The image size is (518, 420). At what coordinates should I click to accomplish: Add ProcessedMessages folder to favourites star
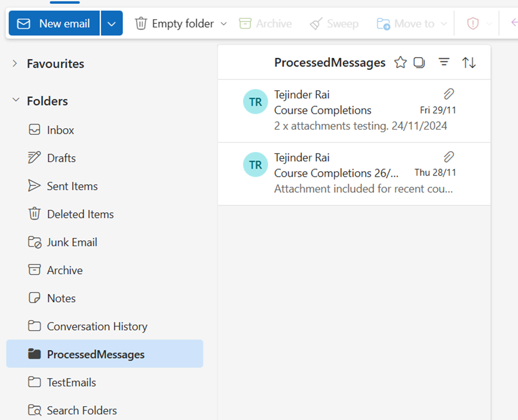click(x=401, y=63)
